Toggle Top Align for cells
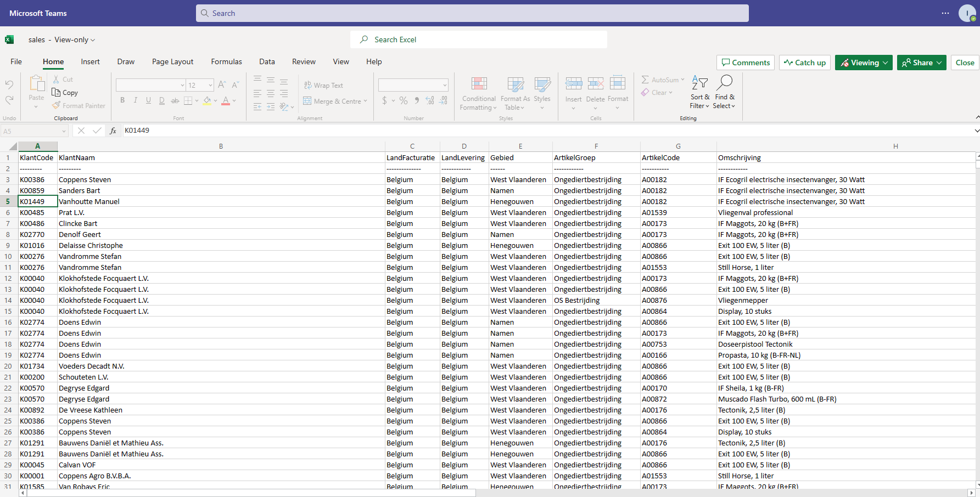Screen dimensions: 980x497 (257, 80)
